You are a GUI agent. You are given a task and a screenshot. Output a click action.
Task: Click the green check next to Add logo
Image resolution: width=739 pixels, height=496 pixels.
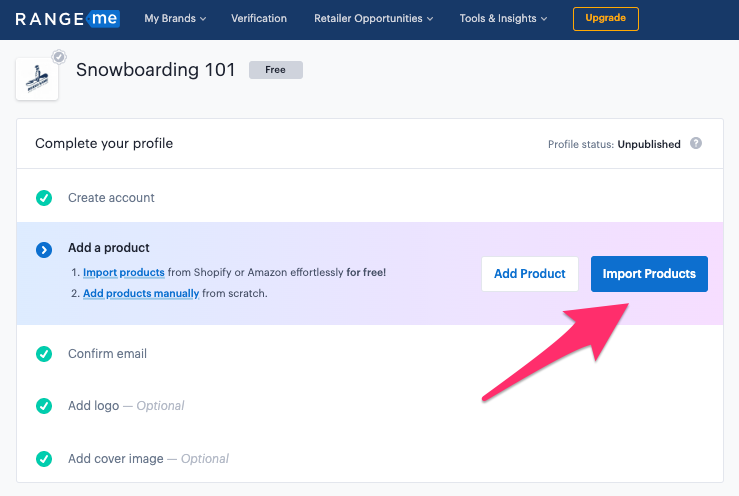(x=44, y=405)
